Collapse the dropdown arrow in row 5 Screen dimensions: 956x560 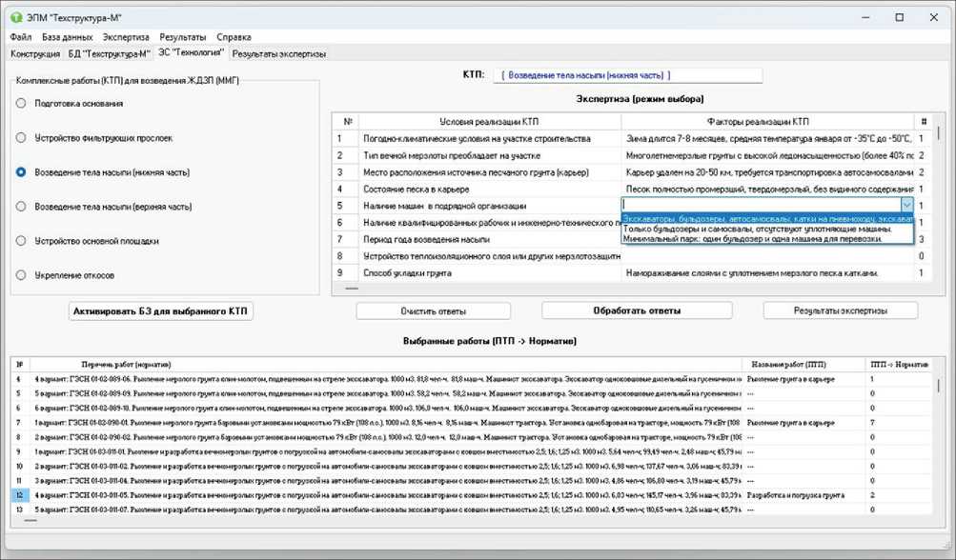click(x=906, y=206)
